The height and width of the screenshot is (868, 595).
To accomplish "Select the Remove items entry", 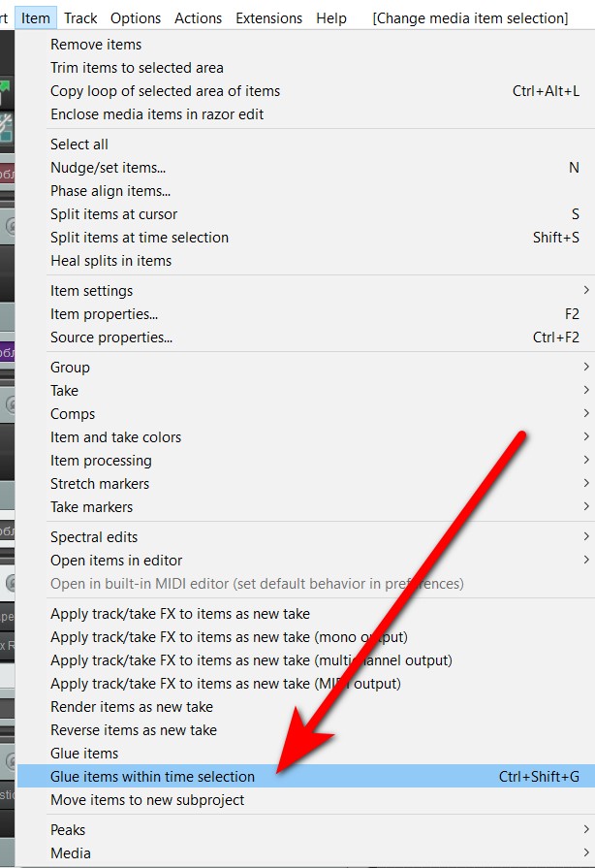I will [96, 45].
